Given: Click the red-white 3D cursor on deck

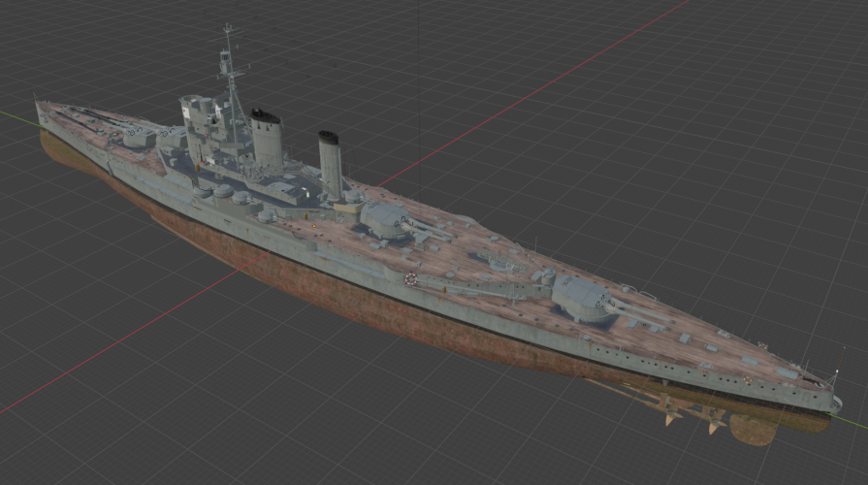Looking at the screenshot, I should pos(411,279).
